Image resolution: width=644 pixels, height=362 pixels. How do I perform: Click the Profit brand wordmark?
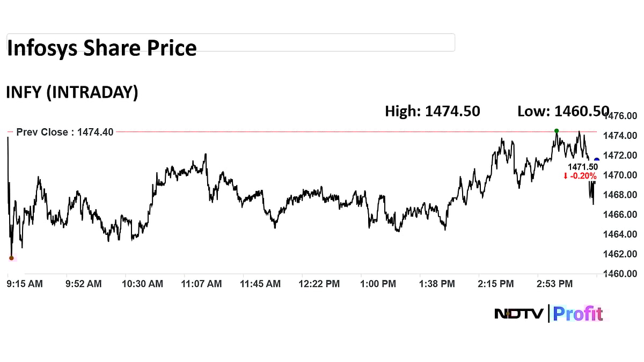578,314
